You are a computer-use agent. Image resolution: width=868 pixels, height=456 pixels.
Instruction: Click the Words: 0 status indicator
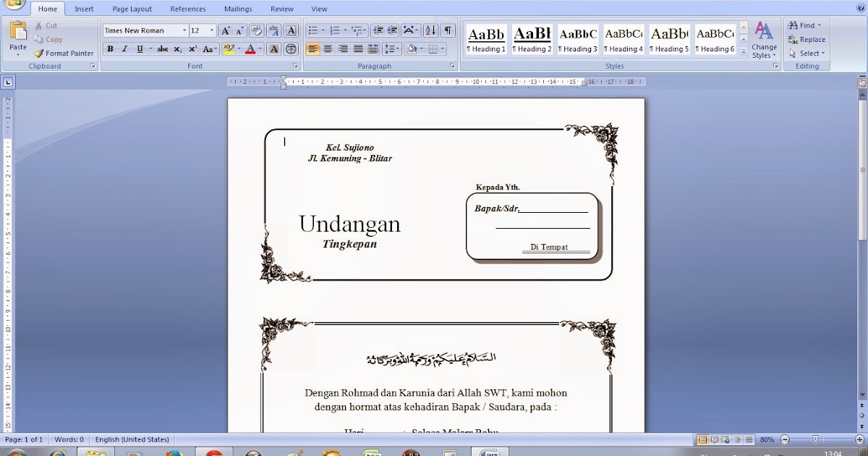(70, 439)
